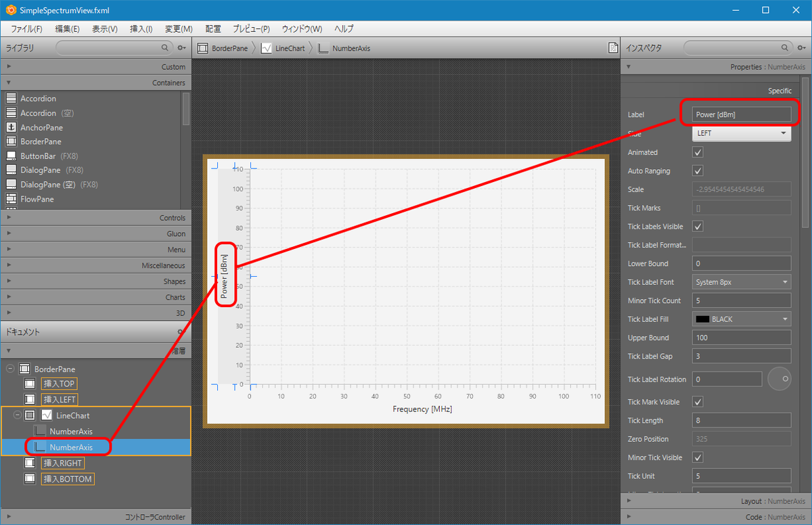The height and width of the screenshot is (525, 812).
Task: Toggle the Tick Labels Visible checkbox
Action: click(x=698, y=226)
